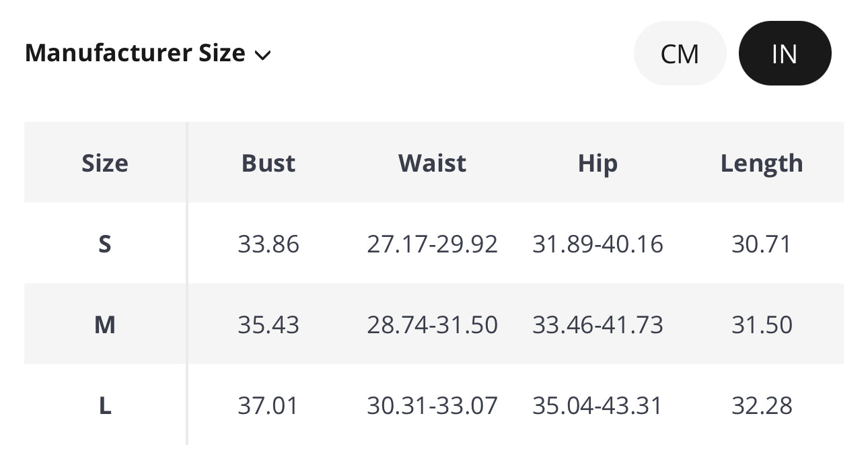Click hip range 33.46-41.73
Image resolution: width=868 pixels, height=449 pixels.
(x=598, y=324)
